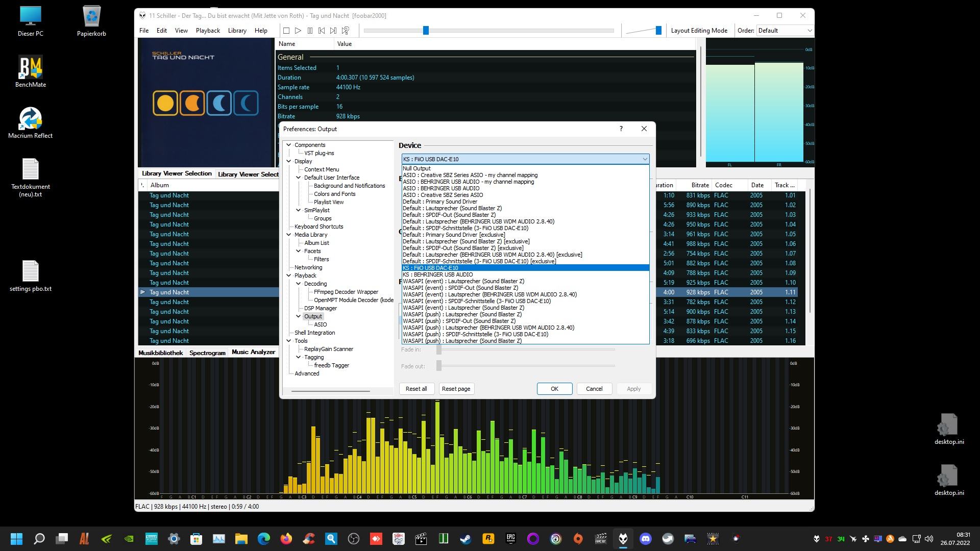
Task: Open the Edit menu
Action: tap(162, 31)
